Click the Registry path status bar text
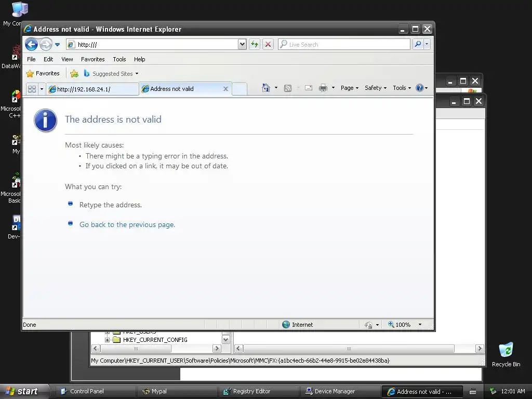The height and width of the screenshot is (399, 532). click(x=240, y=361)
